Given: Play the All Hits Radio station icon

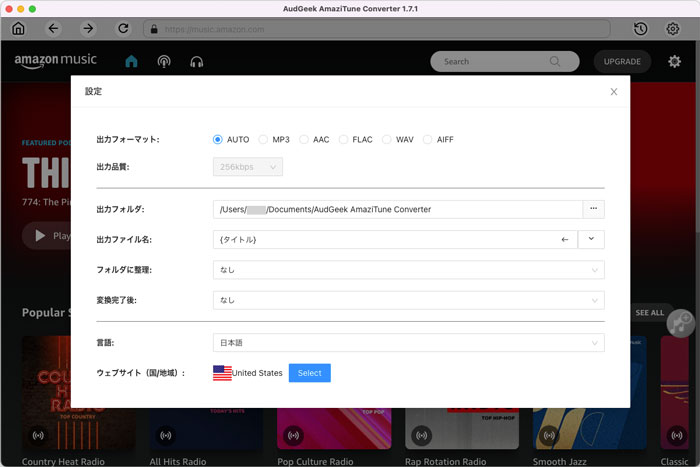Looking at the screenshot, I should click(x=166, y=435).
